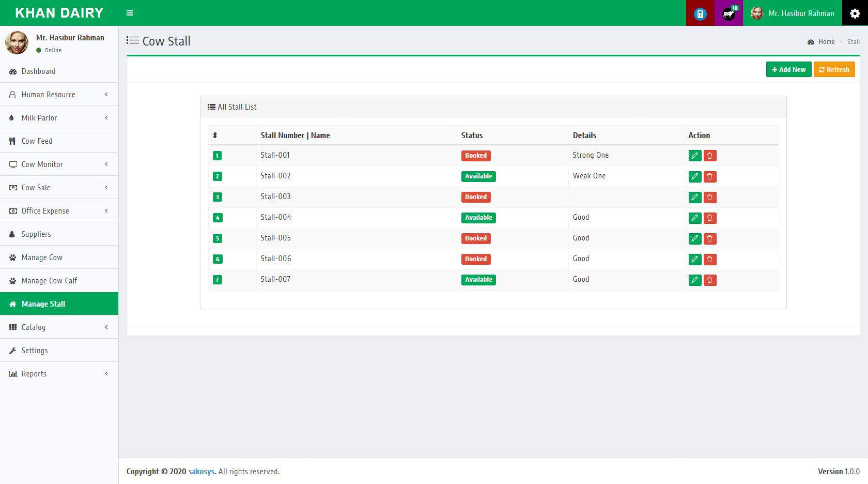Expand the Milk Parlor submenu
This screenshot has width=868, height=484.
pos(59,118)
